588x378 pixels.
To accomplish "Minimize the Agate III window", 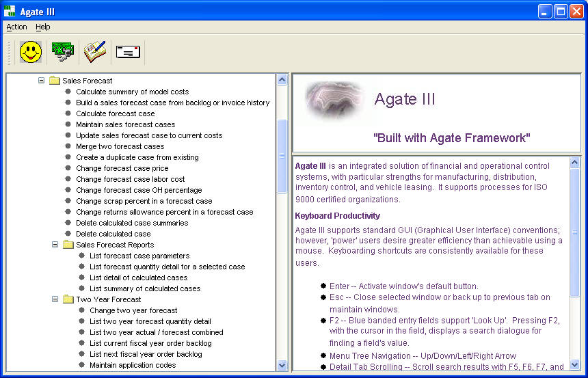I will pos(545,11).
